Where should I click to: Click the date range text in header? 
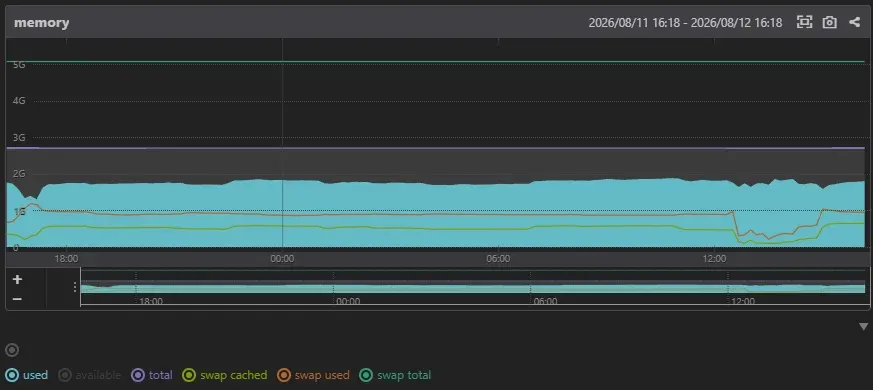point(685,23)
